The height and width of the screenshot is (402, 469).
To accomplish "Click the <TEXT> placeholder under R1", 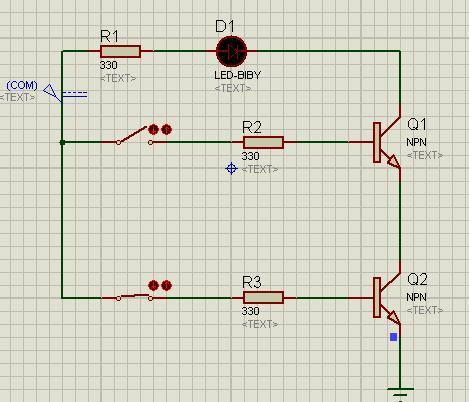I will [118, 79].
